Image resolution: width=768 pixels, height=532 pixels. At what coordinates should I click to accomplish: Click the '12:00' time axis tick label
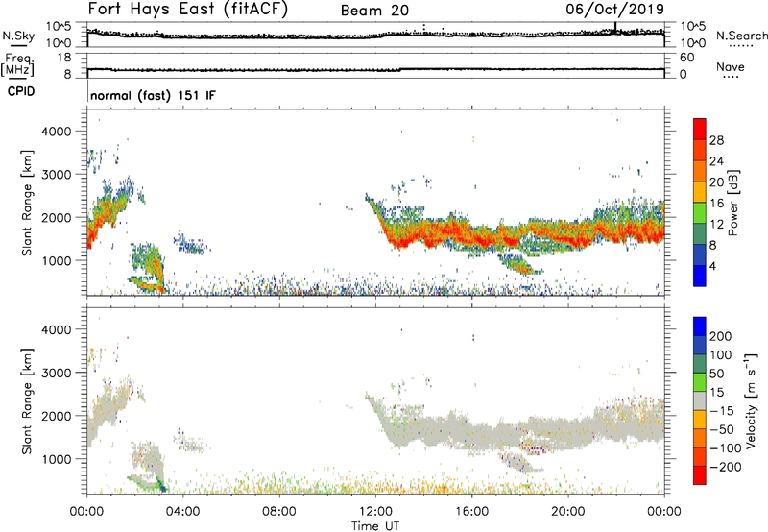(x=375, y=512)
